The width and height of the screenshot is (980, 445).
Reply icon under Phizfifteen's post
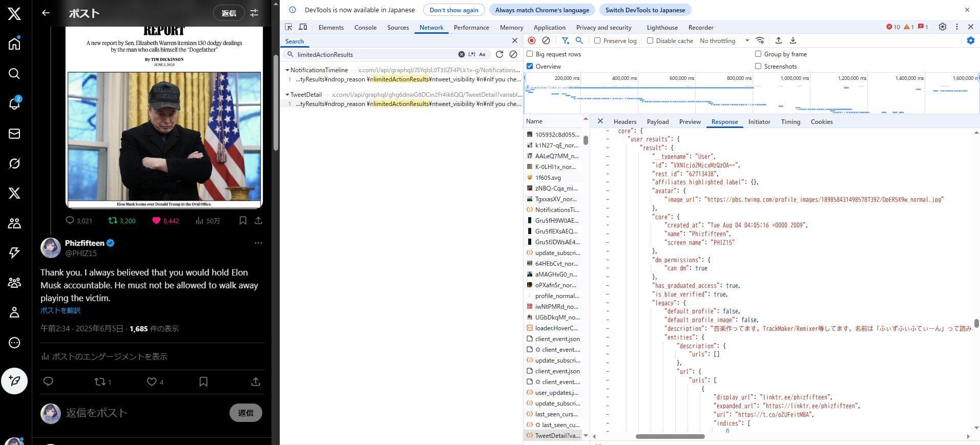pos(48,382)
